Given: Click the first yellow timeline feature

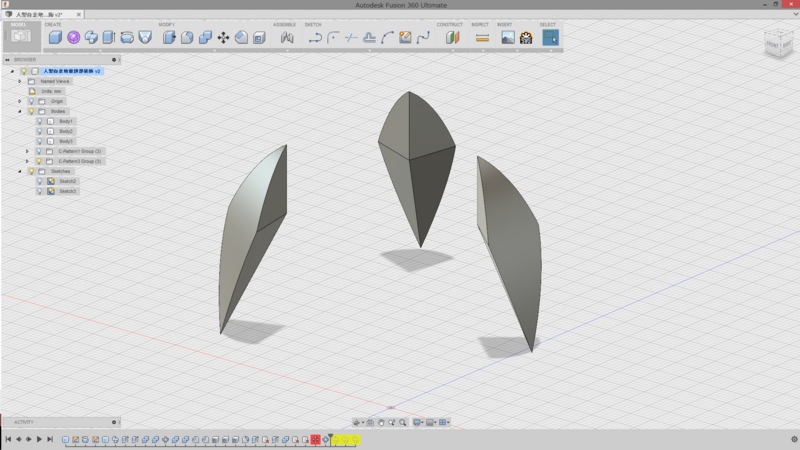Looking at the screenshot, I should (336, 439).
